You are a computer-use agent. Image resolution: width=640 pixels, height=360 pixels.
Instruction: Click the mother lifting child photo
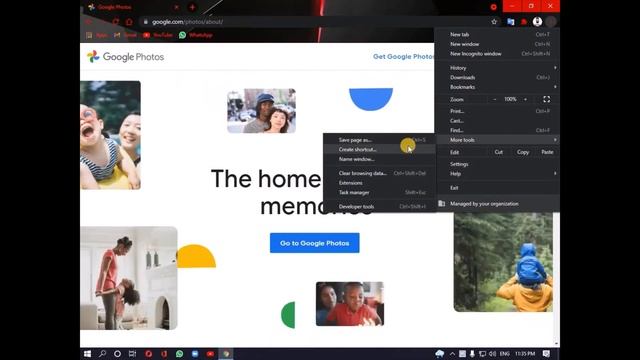point(129,278)
